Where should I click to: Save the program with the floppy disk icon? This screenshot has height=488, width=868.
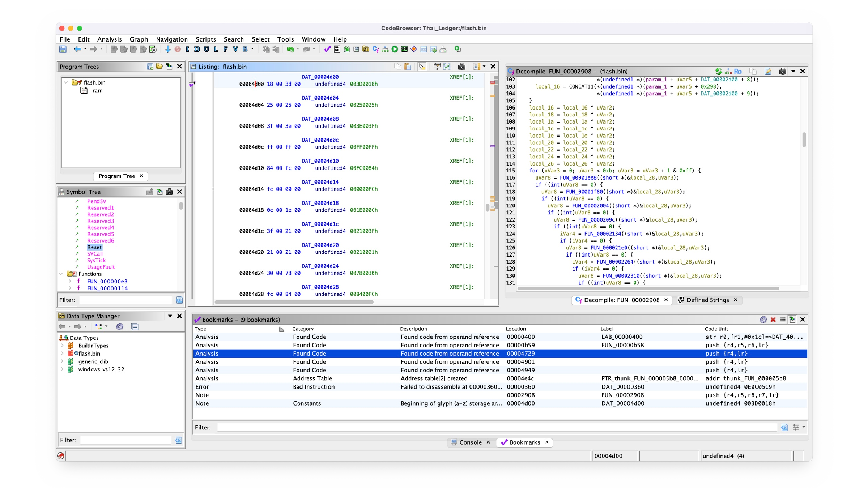63,49
